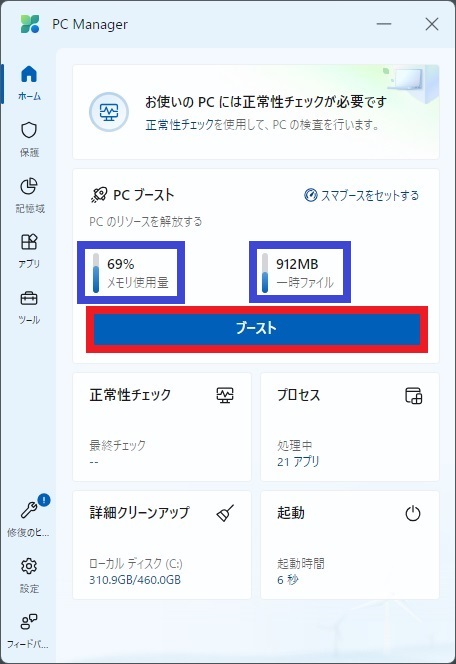
Task: Open the アプリ apps sidebar tab
Action: pyautogui.click(x=29, y=251)
